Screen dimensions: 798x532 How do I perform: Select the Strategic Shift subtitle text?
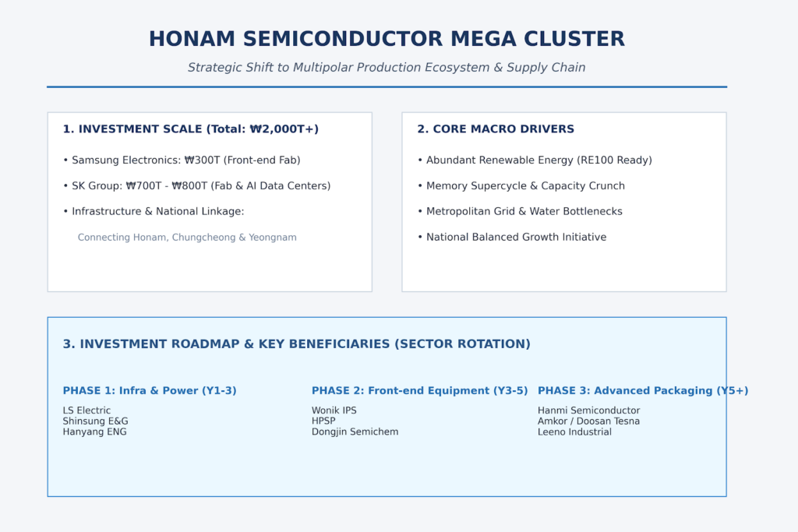click(x=387, y=68)
